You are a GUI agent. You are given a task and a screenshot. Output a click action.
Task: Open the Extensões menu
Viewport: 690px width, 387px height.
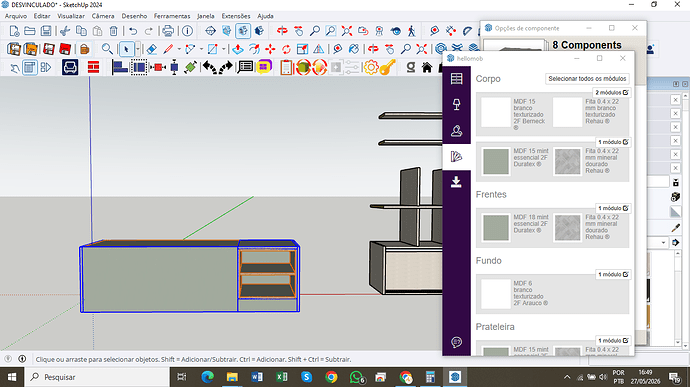click(x=236, y=16)
